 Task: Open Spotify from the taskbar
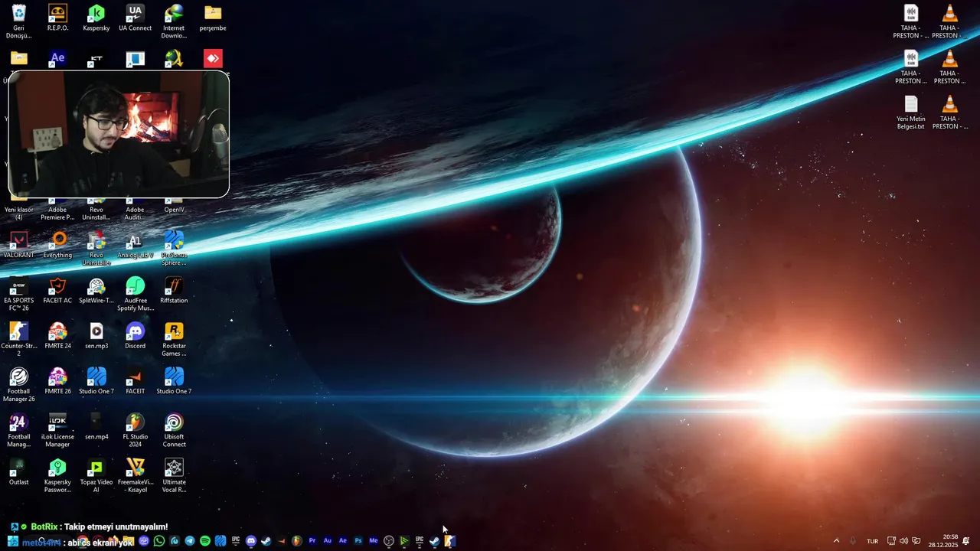coord(205,541)
